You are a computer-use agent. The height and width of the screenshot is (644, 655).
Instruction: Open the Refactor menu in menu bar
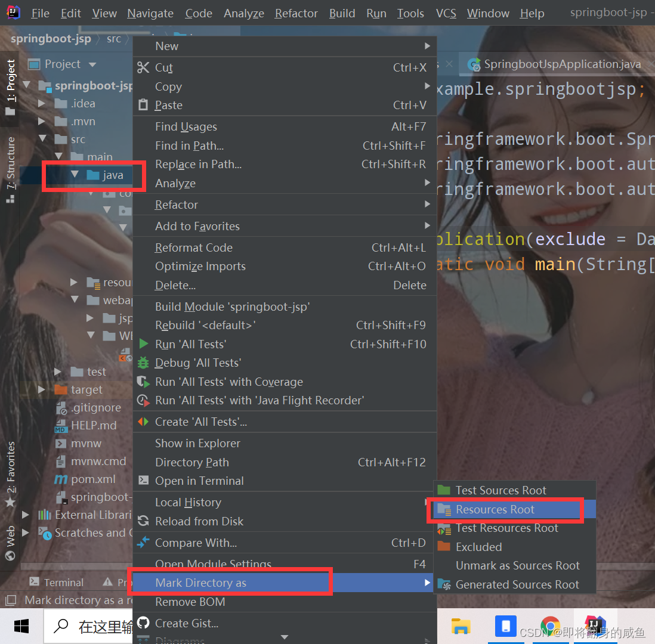(x=296, y=13)
